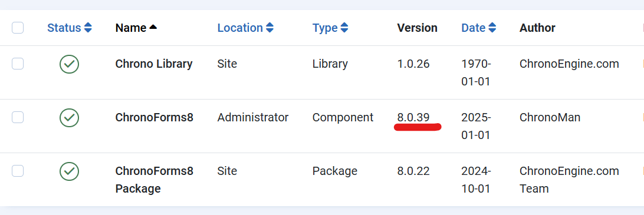Screen dimensions: 644x215
Task: Click the ChronoForms8 Package name cell
Action: pyautogui.click(x=154, y=180)
